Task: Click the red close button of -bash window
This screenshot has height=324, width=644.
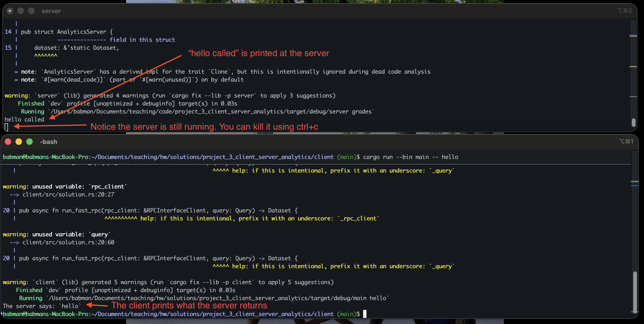Action: point(8,142)
